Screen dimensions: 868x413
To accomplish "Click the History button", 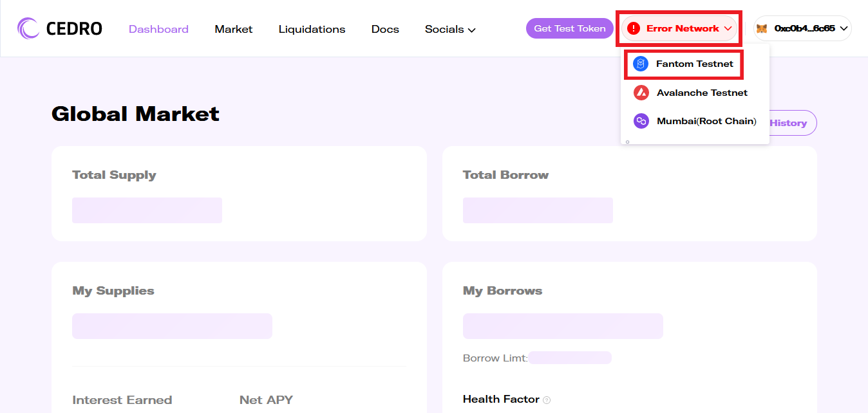I will point(791,123).
